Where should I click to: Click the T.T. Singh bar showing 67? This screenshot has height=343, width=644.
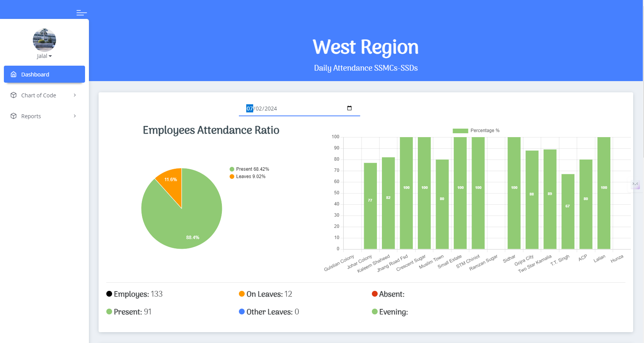(568, 211)
